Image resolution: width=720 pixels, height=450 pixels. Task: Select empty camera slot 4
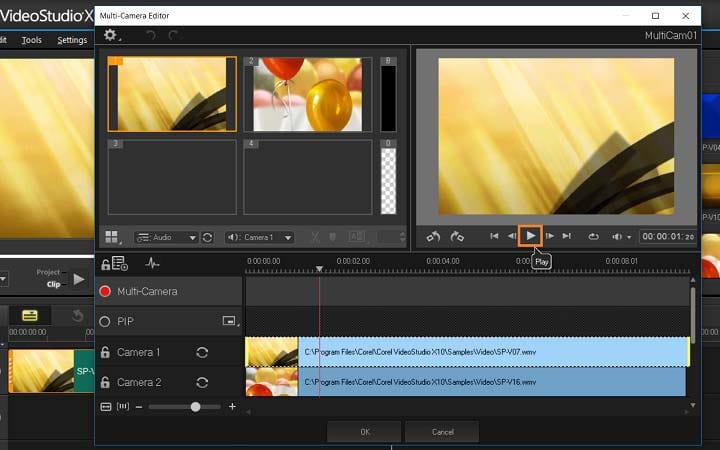tap(308, 177)
